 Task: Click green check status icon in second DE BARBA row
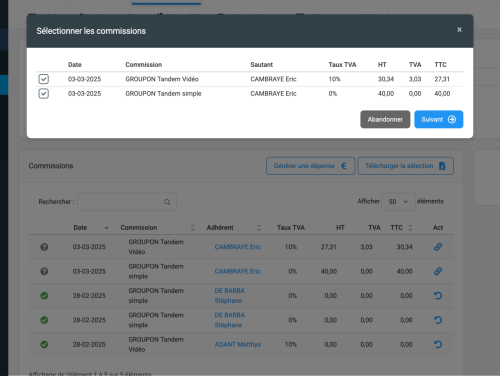(44, 320)
